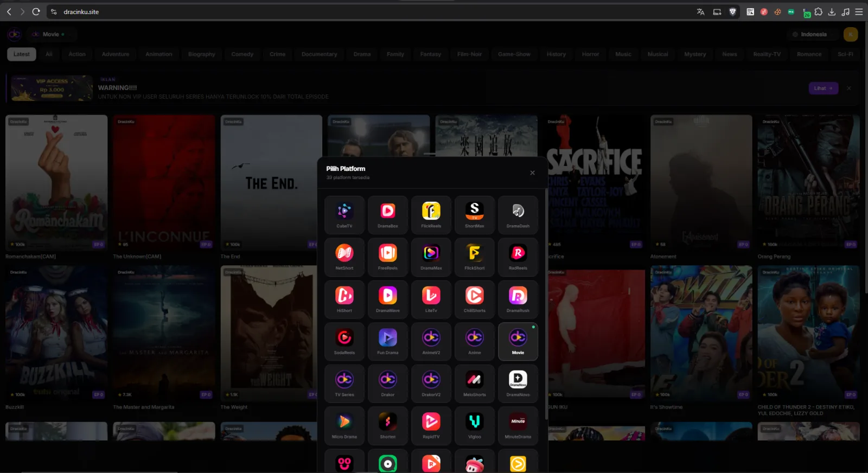The width and height of the screenshot is (868, 473).
Task: Select the DrakorV2 platform
Action: click(431, 383)
